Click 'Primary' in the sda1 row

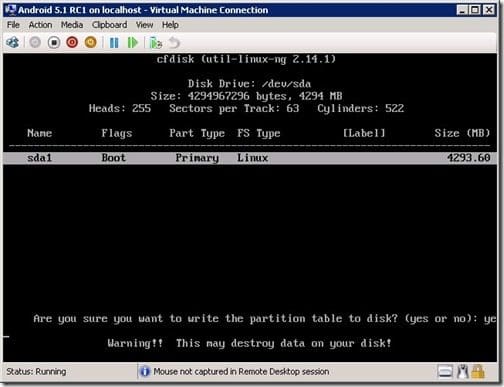(x=197, y=158)
